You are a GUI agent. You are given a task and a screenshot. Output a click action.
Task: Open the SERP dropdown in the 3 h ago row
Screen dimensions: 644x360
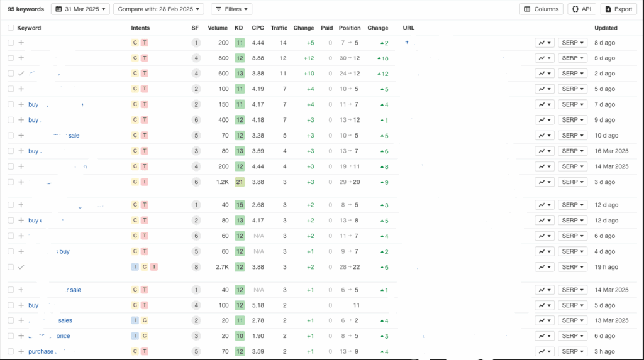click(572, 351)
